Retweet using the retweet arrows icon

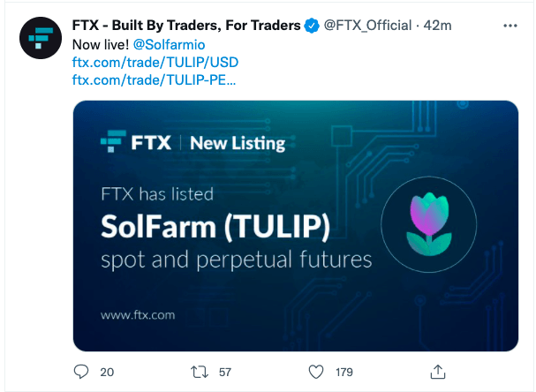[199, 372]
